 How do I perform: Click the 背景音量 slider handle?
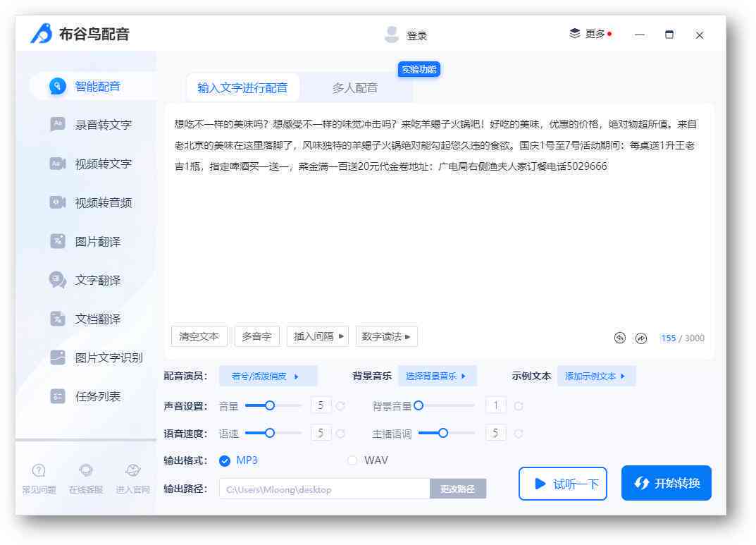[419, 405]
